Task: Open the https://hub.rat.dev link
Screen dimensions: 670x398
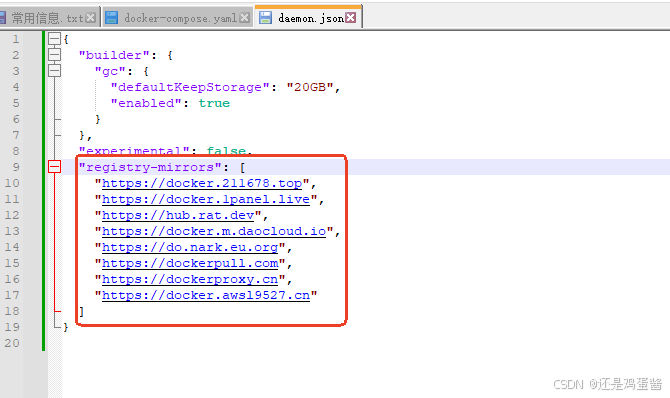Action: [178, 215]
